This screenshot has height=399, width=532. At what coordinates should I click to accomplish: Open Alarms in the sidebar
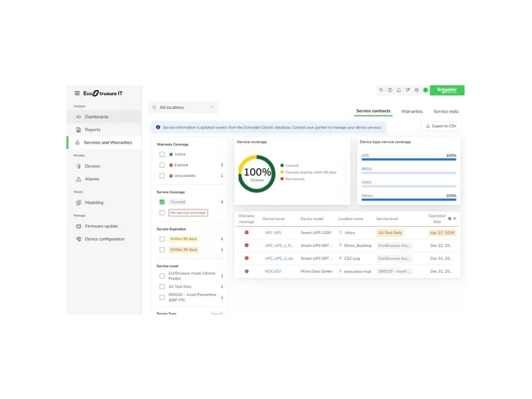[104, 179]
